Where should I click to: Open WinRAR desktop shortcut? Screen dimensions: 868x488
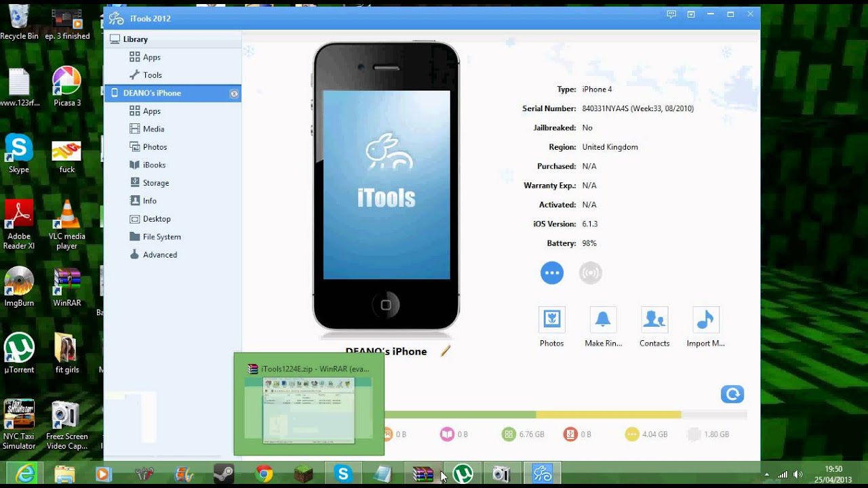[x=67, y=287]
